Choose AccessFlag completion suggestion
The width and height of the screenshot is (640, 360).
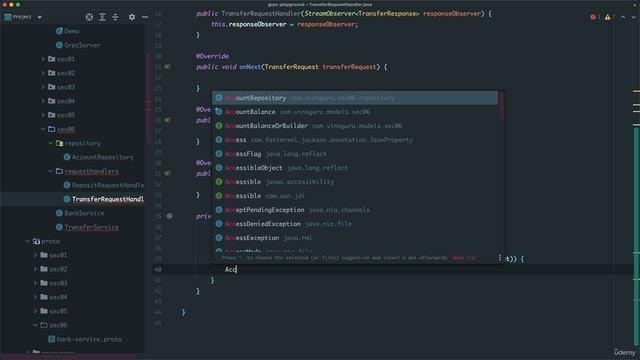(x=355, y=154)
